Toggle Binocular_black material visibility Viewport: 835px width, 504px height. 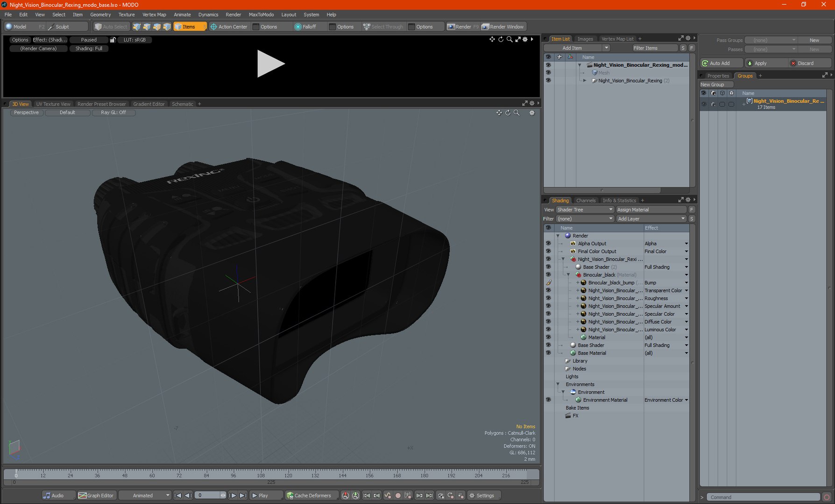(x=548, y=275)
